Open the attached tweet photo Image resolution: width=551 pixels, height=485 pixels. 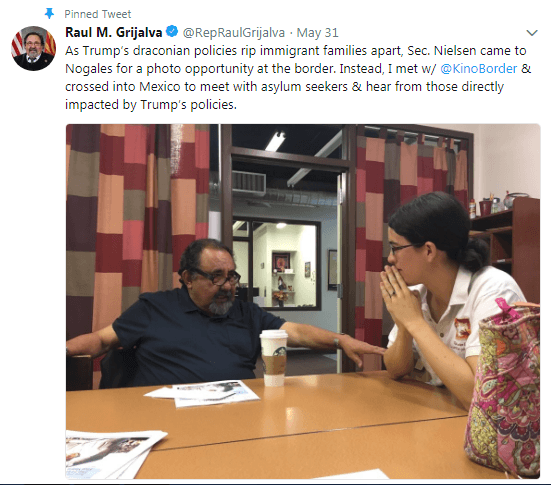(303, 301)
